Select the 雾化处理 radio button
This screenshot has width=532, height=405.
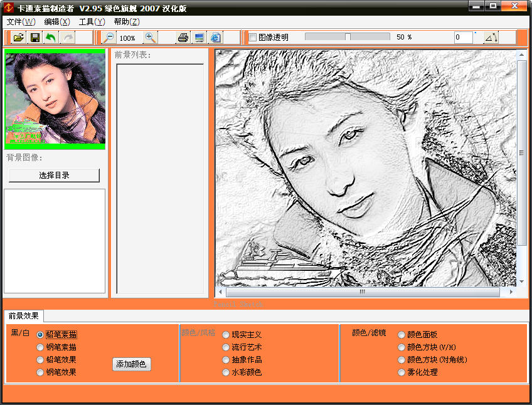pos(402,372)
